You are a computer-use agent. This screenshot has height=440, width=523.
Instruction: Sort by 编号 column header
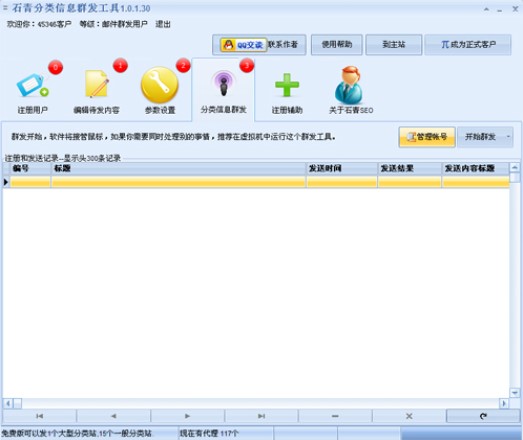30,168
